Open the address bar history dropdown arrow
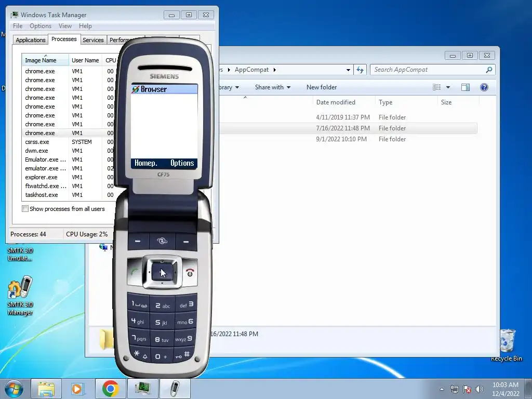This screenshot has width=532, height=399. (x=348, y=70)
